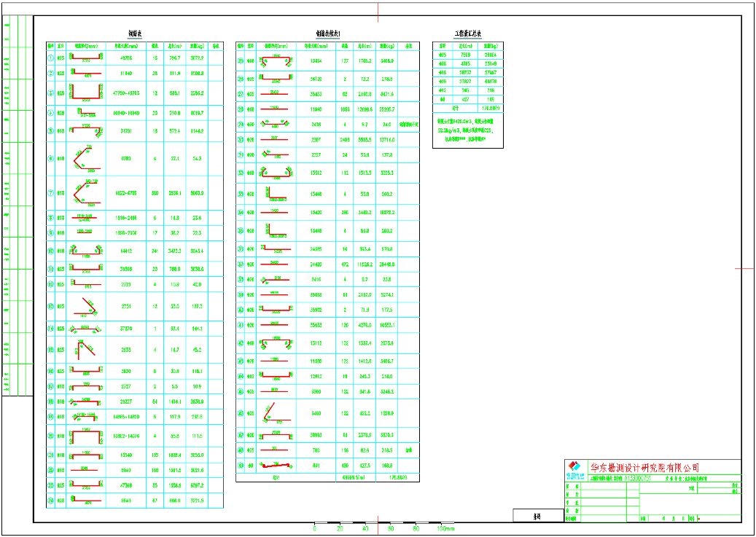Select the 49756 length cell in row 1
The height and width of the screenshot is (537, 756).
point(126,58)
